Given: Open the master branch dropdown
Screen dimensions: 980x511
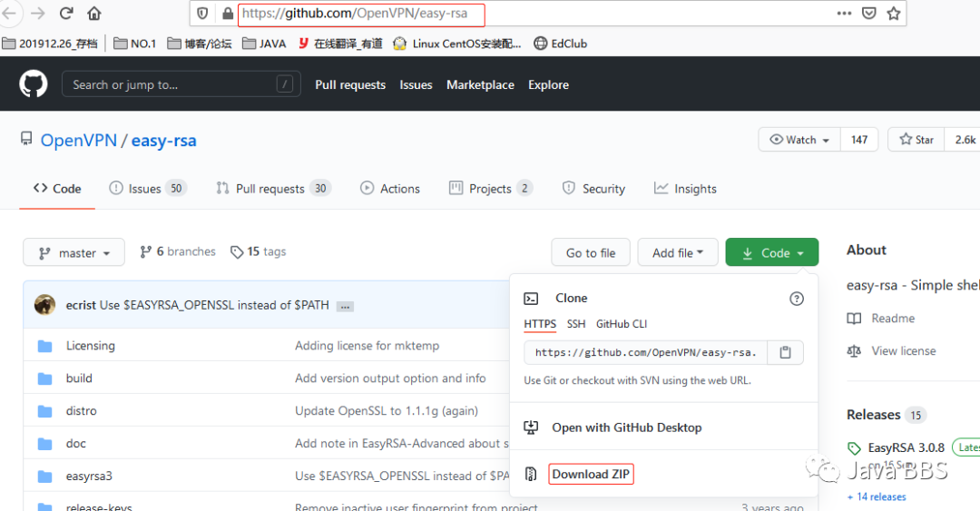Looking at the screenshot, I should pyautogui.click(x=73, y=252).
